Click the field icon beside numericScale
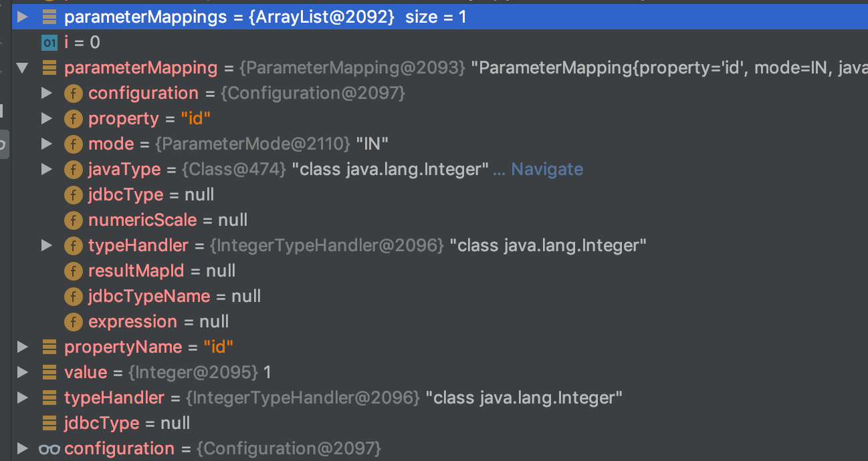Screen dimensions: 868x461 [73, 220]
